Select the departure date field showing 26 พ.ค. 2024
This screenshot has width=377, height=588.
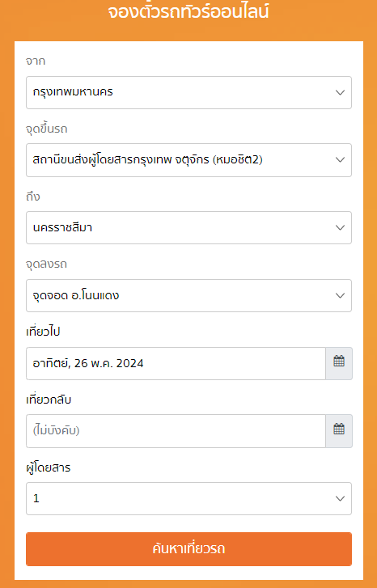pyautogui.click(x=176, y=363)
